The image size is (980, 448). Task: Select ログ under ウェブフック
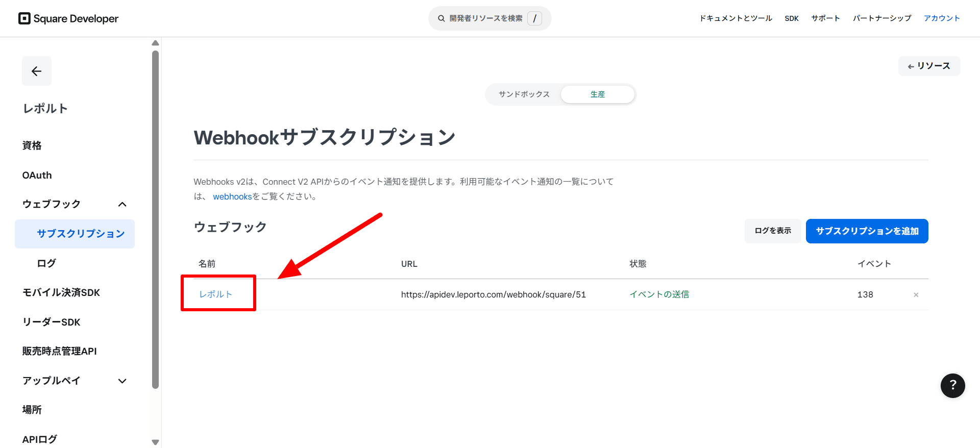(x=46, y=263)
